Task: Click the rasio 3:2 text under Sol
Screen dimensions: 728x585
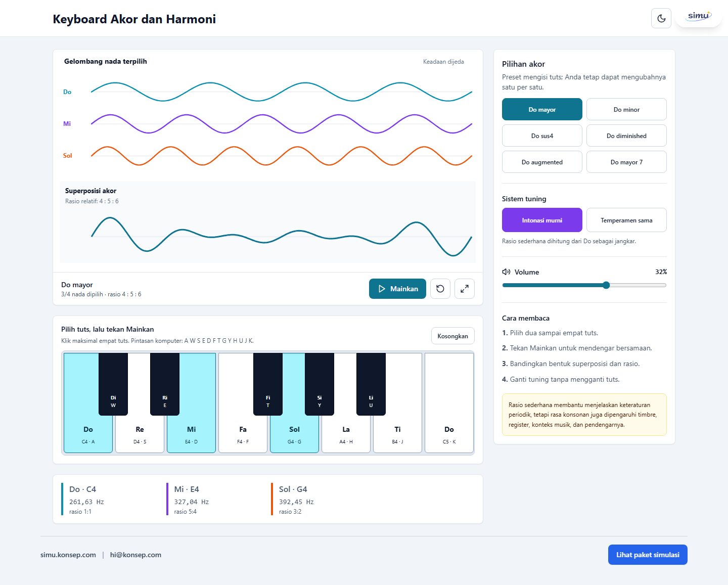Action: (x=290, y=512)
